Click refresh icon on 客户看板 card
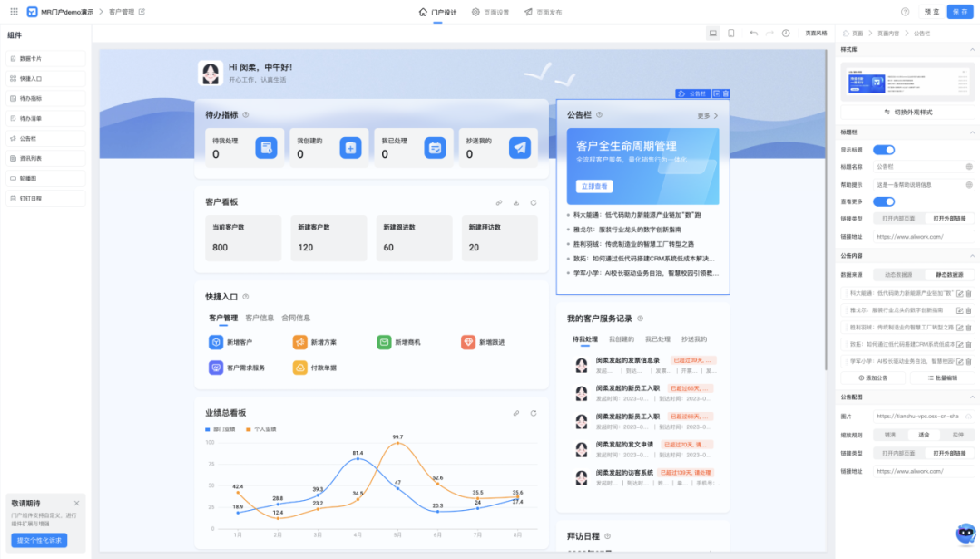The image size is (980, 559). (534, 202)
